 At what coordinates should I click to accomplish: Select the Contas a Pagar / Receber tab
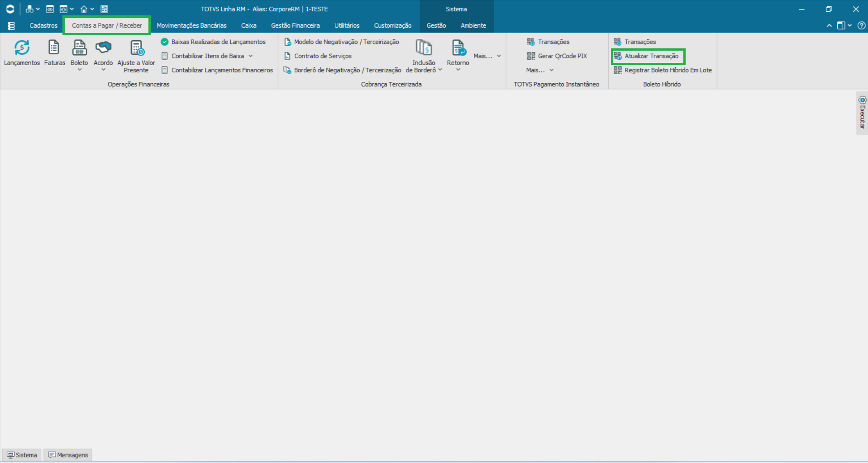107,25
